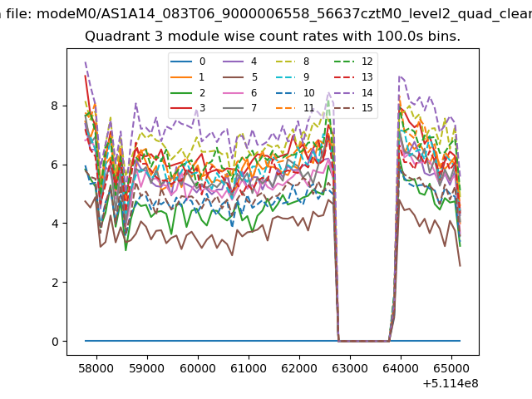The height and width of the screenshot is (399, 532).
Task: Click the plot title about Quadrant 3 count rates
Action: [x=273, y=37]
